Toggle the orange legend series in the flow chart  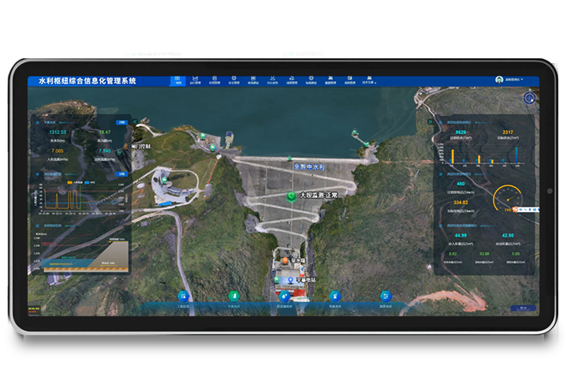[x=71, y=181]
